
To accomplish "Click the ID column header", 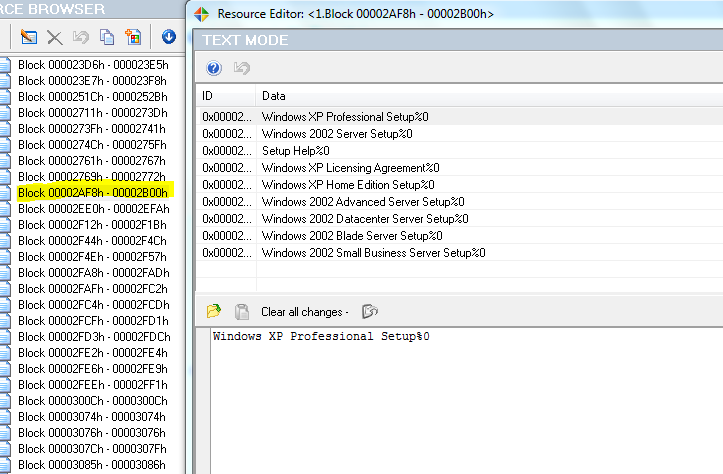I will pyautogui.click(x=226, y=96).
